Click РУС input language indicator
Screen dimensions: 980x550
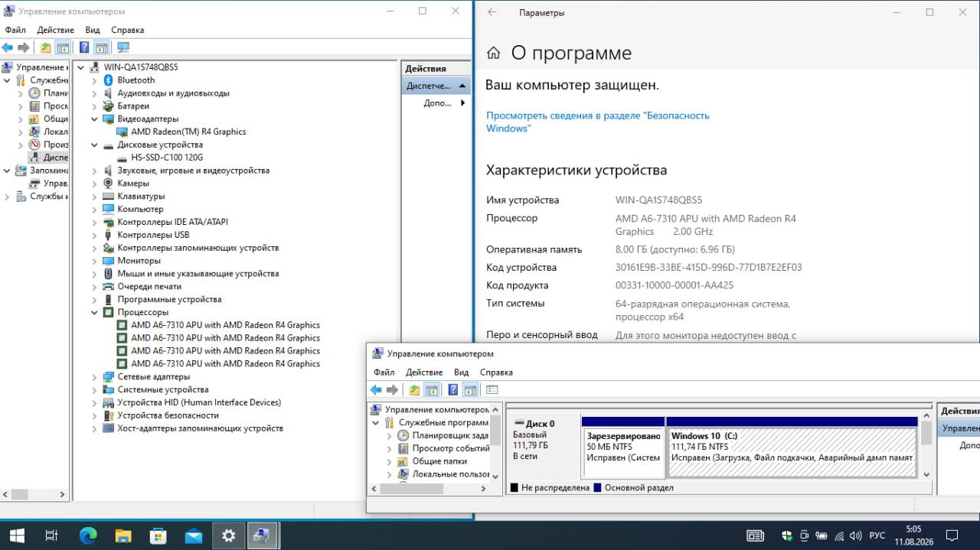click(x=878, y=536)
